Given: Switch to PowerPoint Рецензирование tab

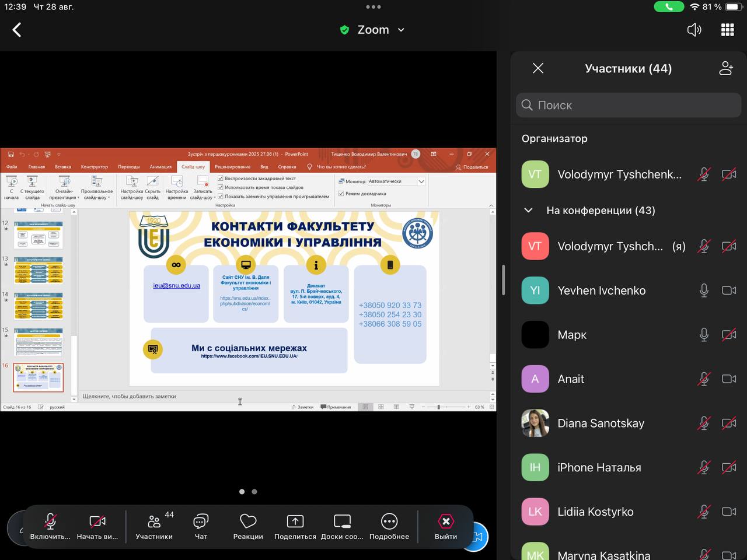Looking at the screenshot, I should [232, 167].
